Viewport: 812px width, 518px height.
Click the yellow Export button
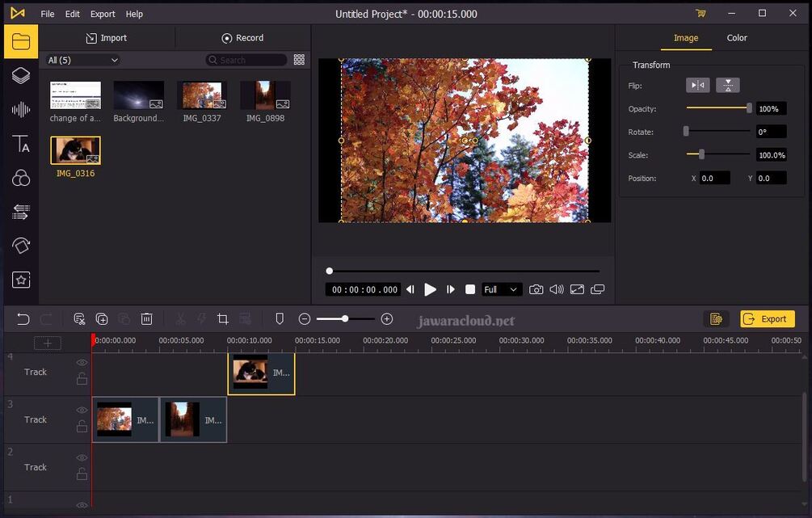[768, 319]
